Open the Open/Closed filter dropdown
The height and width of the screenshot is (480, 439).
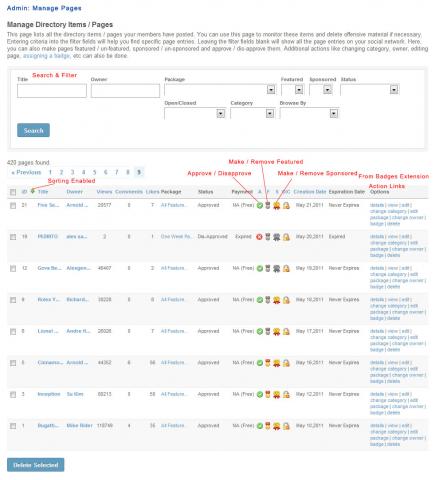195,113
